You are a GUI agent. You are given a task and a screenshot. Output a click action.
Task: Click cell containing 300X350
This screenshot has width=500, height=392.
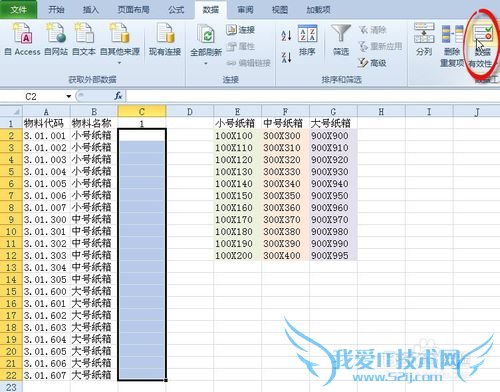coord(285,195)
